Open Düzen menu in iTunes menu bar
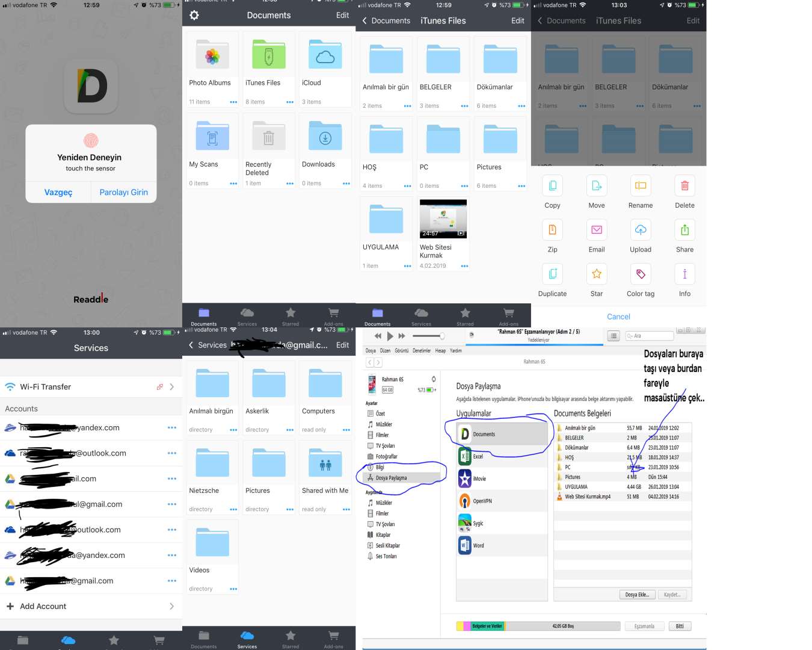 (x=385, y=350)
